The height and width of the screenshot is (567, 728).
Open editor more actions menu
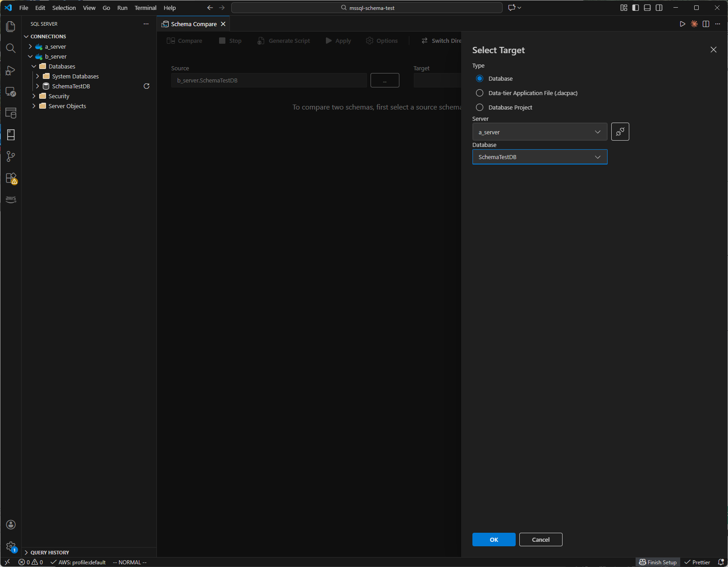(x=718, y=24)
